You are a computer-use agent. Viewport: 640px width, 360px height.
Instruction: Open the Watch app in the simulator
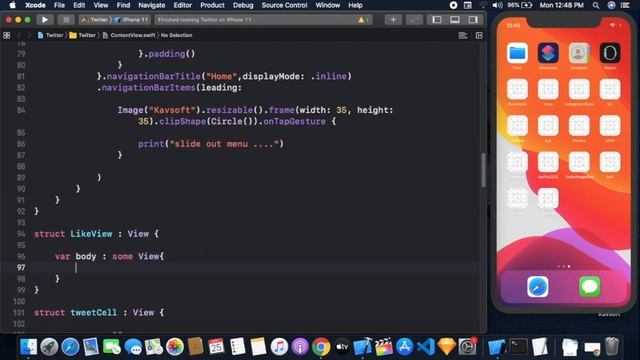610,53
